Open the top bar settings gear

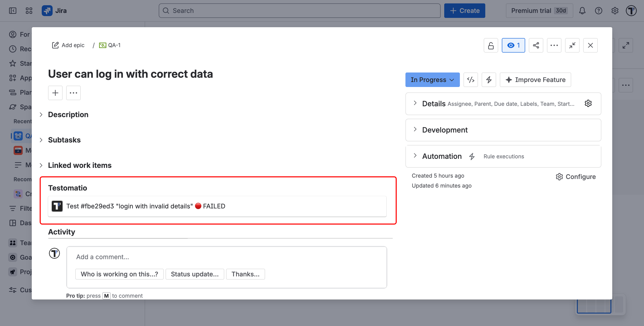click(x=615, y=10)
